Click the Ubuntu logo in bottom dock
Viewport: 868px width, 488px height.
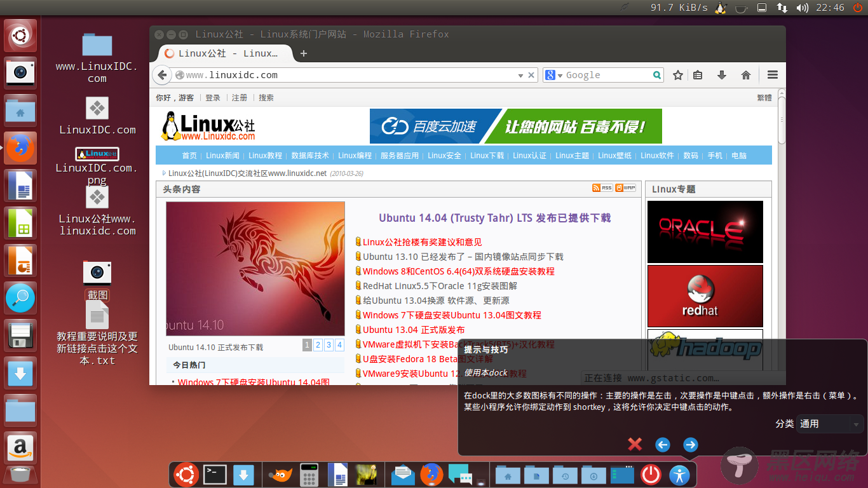point(187,474)
